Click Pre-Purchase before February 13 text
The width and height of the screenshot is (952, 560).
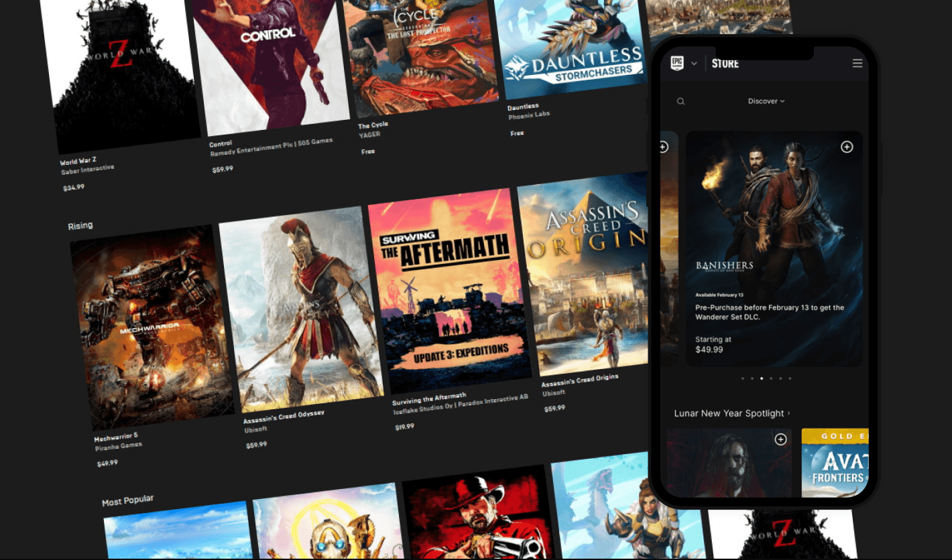coord(770,312)
